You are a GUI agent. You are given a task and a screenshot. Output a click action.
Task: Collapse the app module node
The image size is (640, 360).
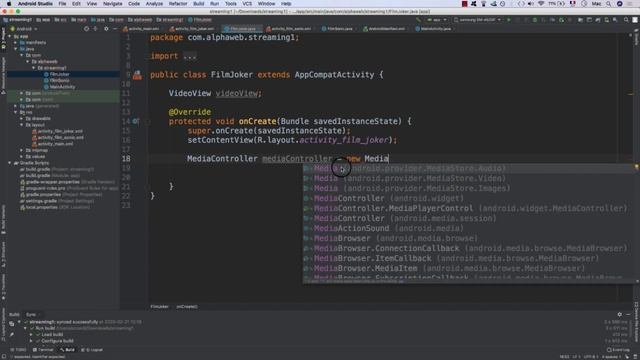[x=10, y=36]
